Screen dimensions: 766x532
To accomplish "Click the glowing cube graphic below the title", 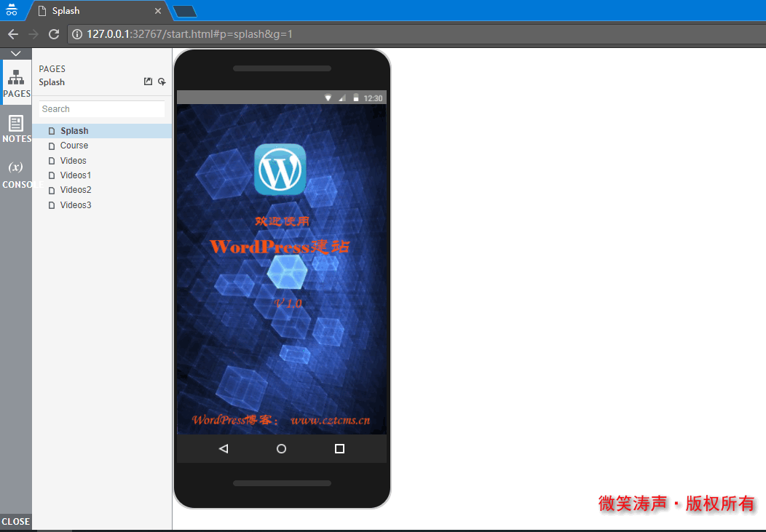I will (x=287, y=271).
